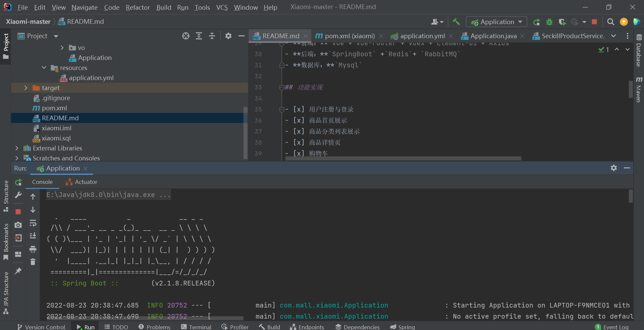Screen dimensions: 644x330
Task: Open the Profiler tool window
Action: pyautogui.click(x=235, y=327)
